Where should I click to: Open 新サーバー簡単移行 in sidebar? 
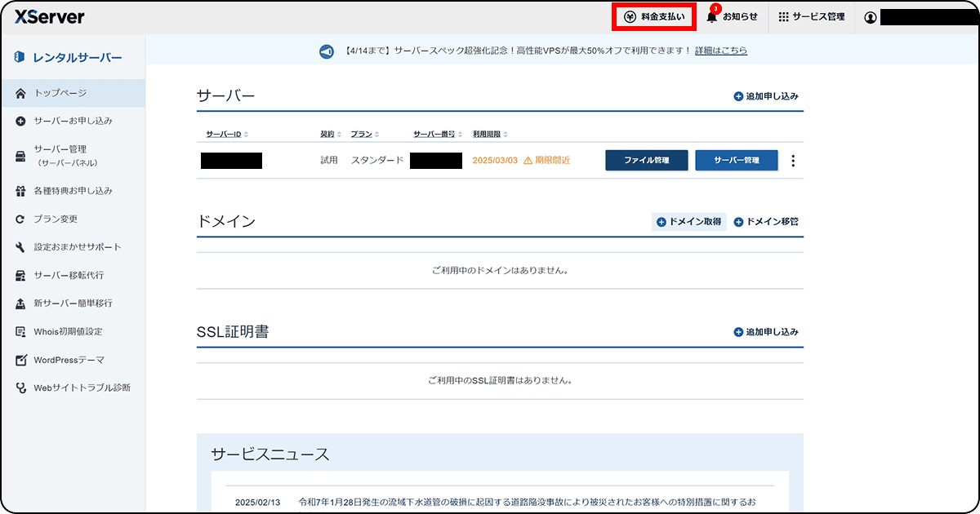(73, 303)
